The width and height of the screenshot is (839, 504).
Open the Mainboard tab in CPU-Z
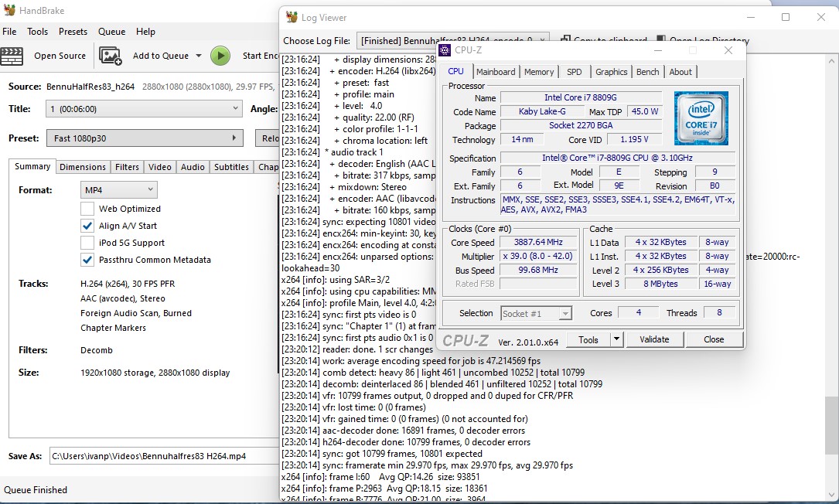496,72
